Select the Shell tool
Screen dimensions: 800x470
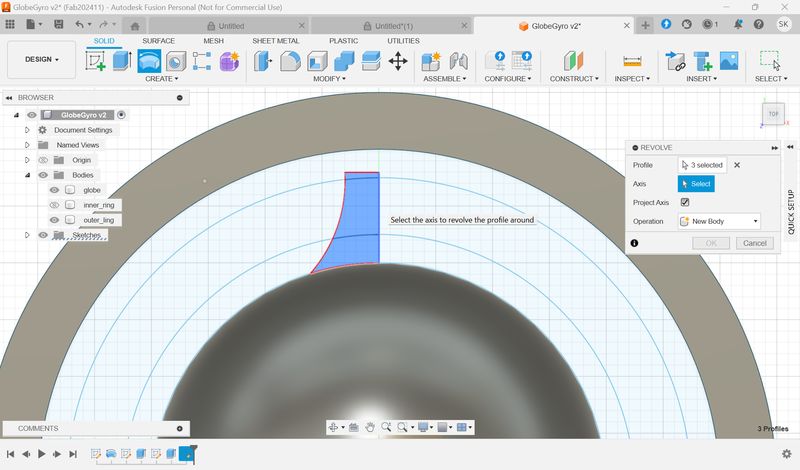tap(317, 61)
